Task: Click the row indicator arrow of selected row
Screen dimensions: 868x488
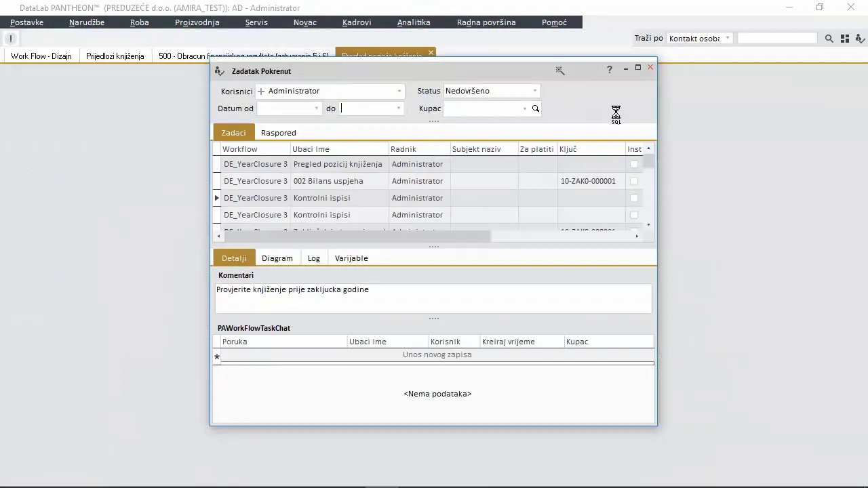Action: pos(217,198)
